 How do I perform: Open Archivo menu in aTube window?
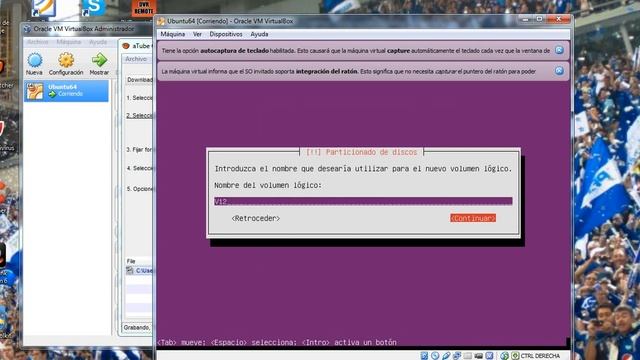(x=136, y=59)
